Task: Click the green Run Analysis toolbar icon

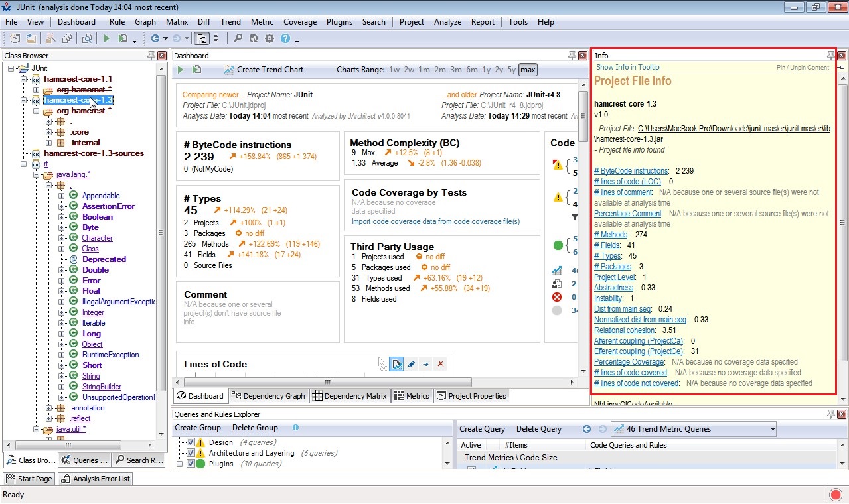Action: 106,39
